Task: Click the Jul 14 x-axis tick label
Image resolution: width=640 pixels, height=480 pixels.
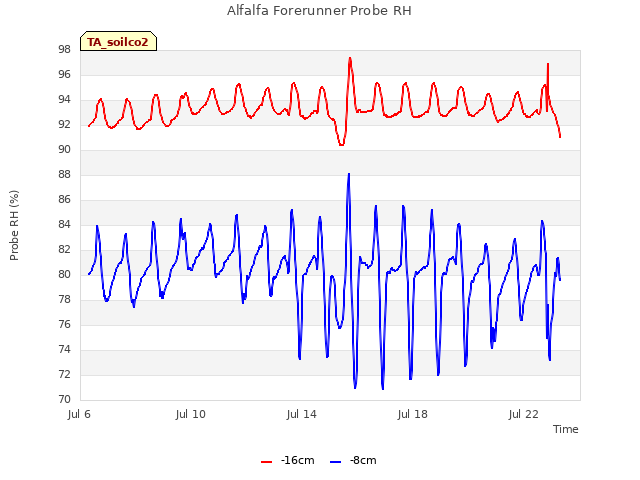Action: coord(302,414)
